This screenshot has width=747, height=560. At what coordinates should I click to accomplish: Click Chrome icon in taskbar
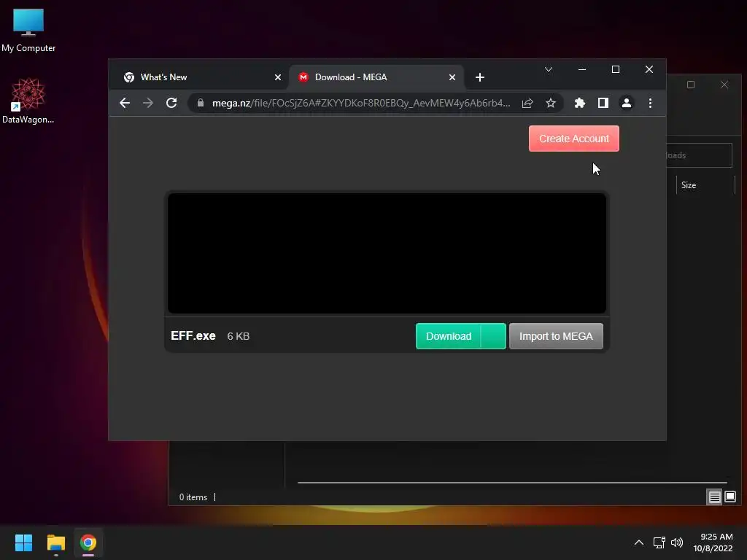(x=88, y=542)
